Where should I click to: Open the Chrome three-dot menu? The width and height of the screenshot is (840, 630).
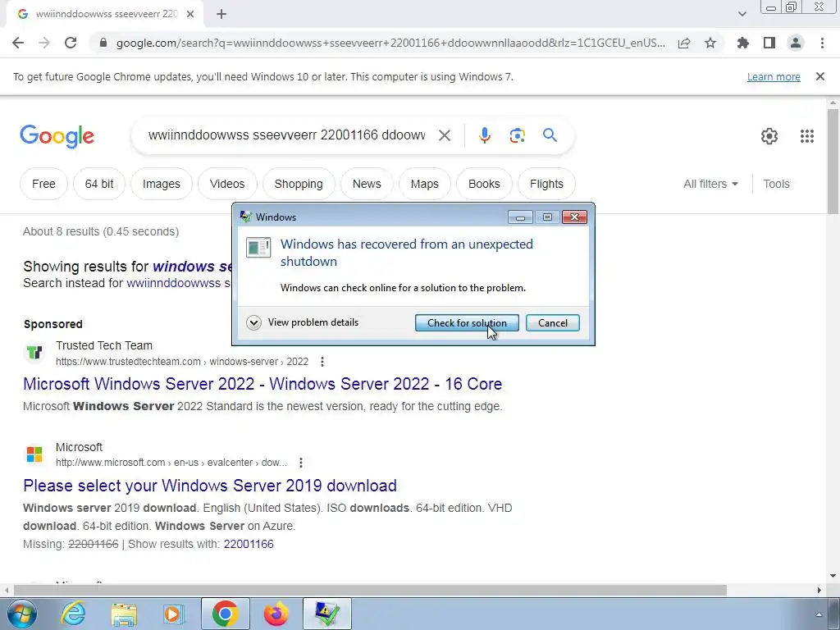coord(822,43)
